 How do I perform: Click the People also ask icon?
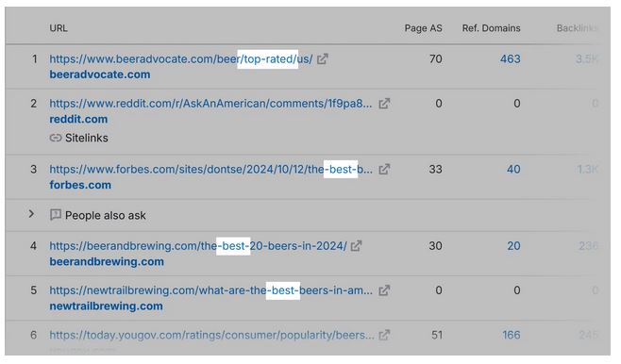(x=56, y=215)
